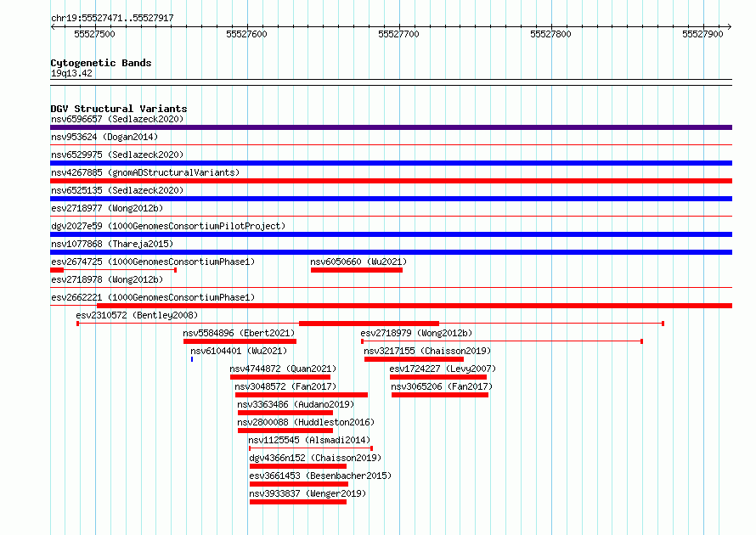Select the red bar under nsv4744872
This screenshot has height=535, width=756.
[280, 377]
